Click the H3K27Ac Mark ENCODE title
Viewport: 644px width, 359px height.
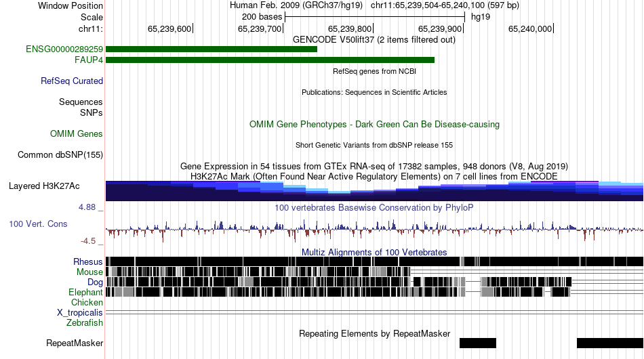click(374, 176)
